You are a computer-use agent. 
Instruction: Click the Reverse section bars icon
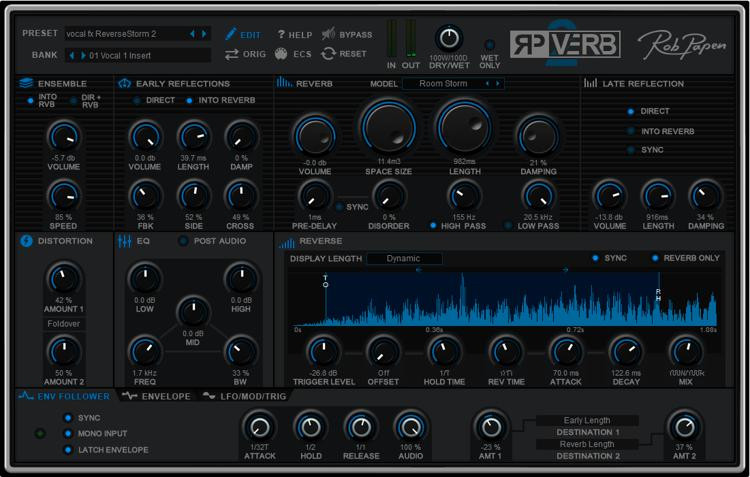(286, 244)
